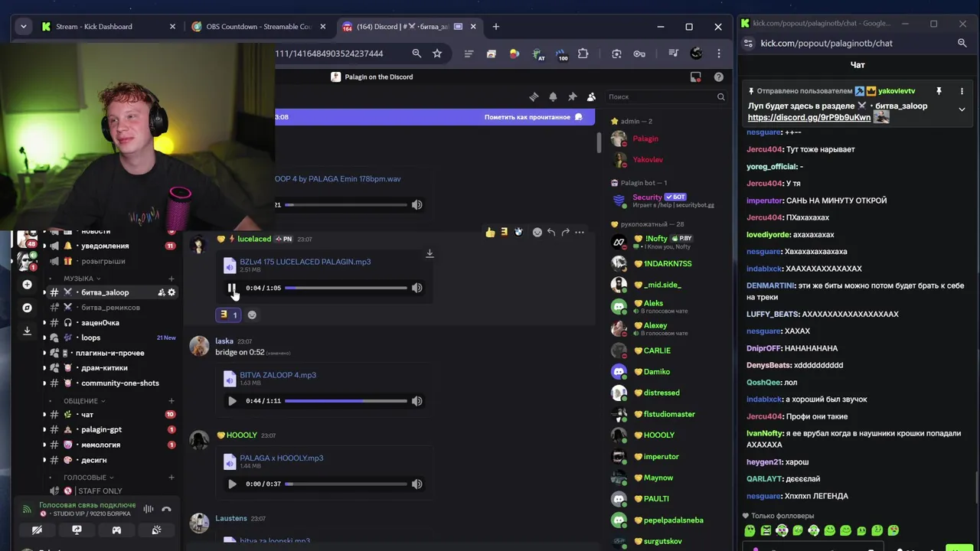Open emoji reaction picker in message hover bar
The width and height of the screenshot is (980, 551).
pyautogui.click(x=537, y=232)
